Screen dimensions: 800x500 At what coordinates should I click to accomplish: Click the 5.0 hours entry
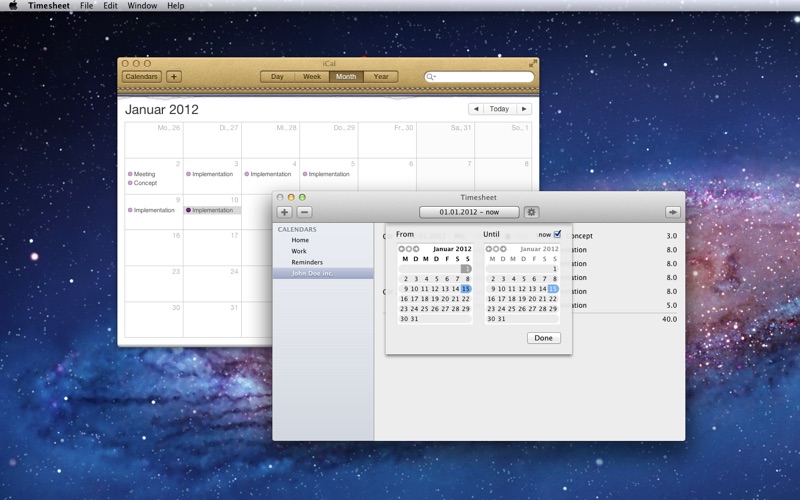point(671,305)
